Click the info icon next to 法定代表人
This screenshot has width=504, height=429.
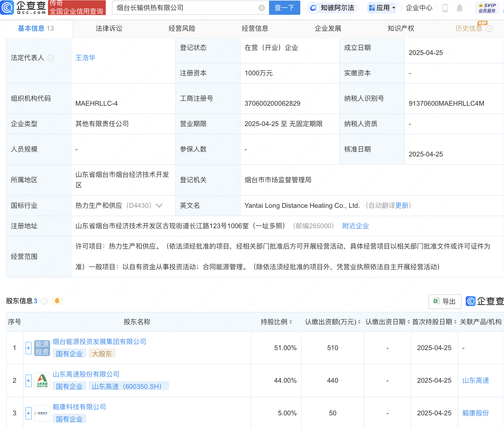[51, 58]
